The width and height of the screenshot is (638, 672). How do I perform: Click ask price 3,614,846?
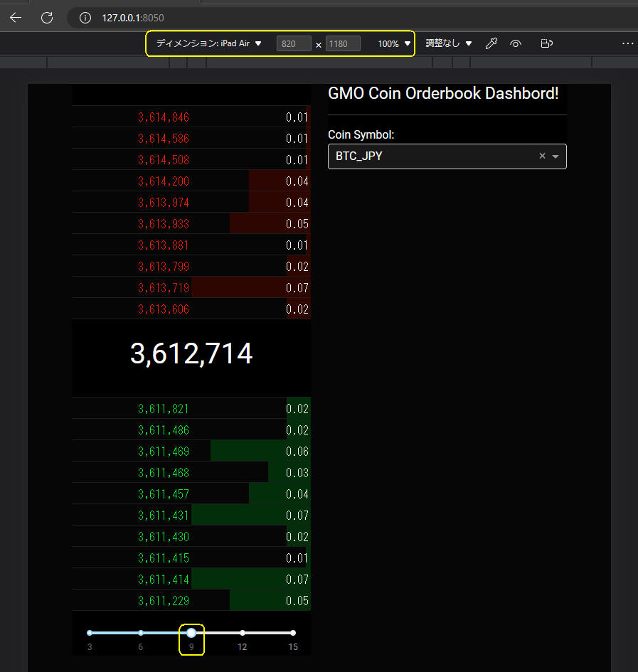[164, 117]
